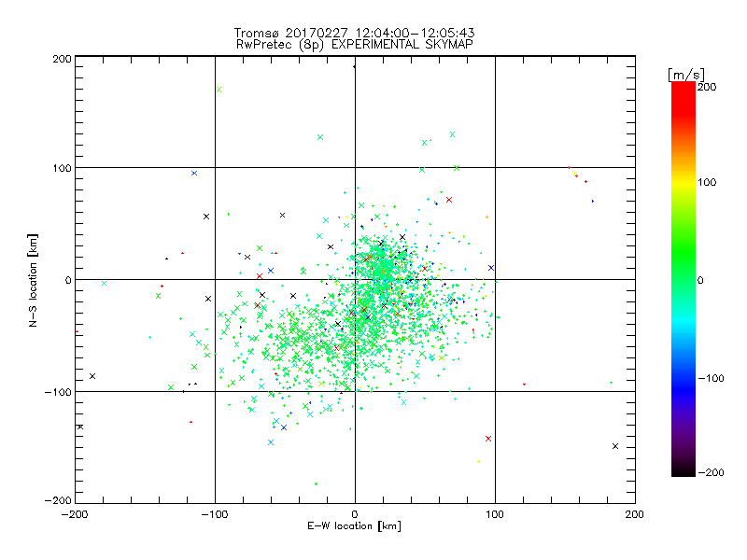The image size is (747, 560).
Task: Select the green dot at the plot's bottom
Action: (x=316, y=483)
